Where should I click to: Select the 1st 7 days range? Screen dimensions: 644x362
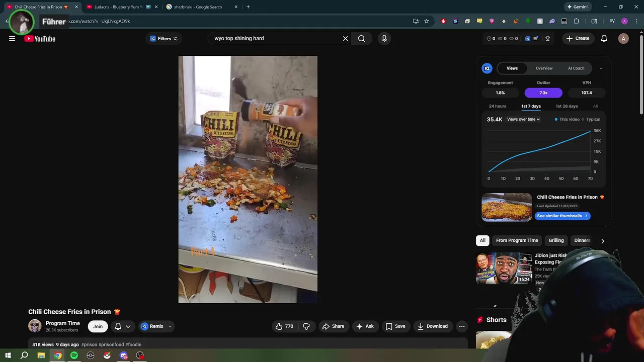click(x=531, y=106)
